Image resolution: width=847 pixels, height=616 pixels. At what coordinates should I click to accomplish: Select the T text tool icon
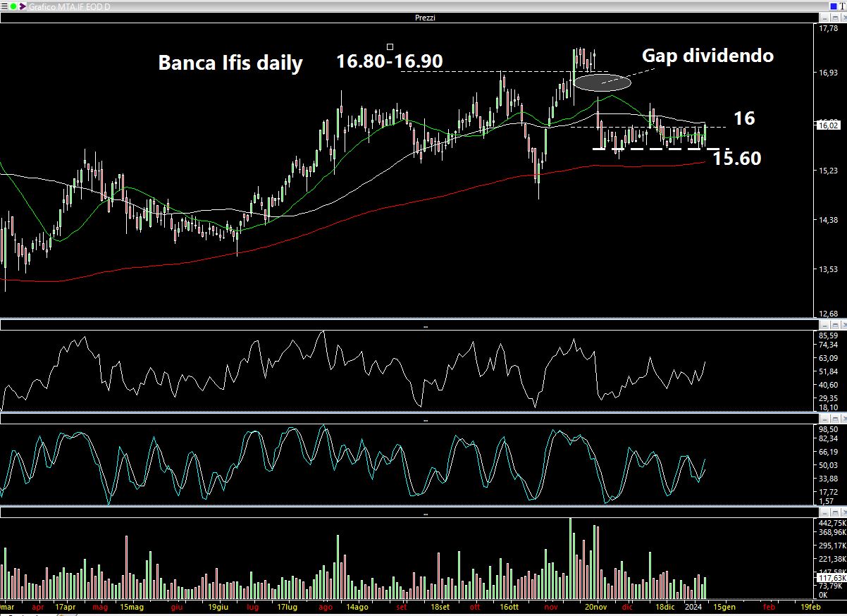tap(841, 6)
